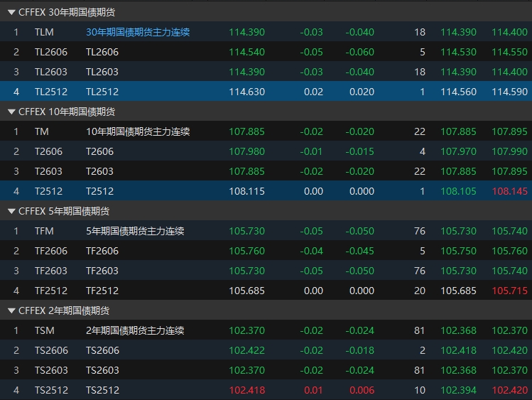Select the TS2603 symbol row
Image resolution: width=532 pixels, height=400 pixels.
coord(266,370)
